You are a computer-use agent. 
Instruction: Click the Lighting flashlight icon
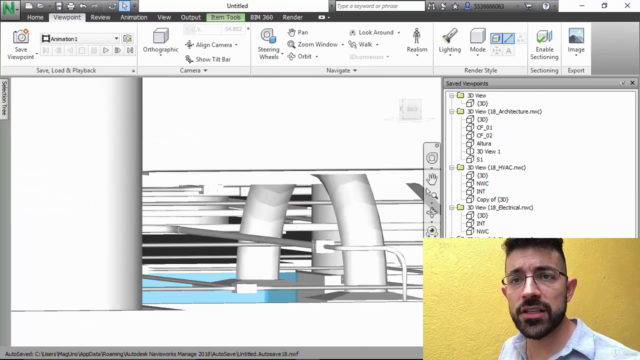tap(449, 36)
